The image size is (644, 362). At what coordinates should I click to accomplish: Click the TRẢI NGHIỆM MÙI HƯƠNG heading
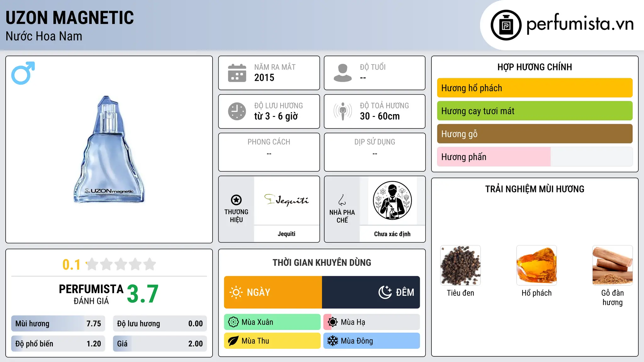tap(535, 189)
